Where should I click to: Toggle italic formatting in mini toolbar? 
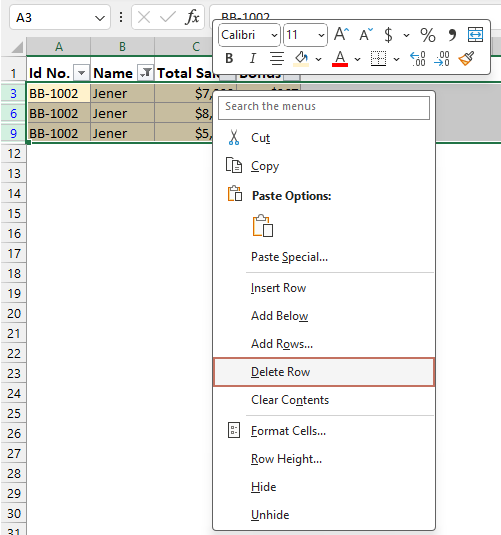tap(253, 59)
